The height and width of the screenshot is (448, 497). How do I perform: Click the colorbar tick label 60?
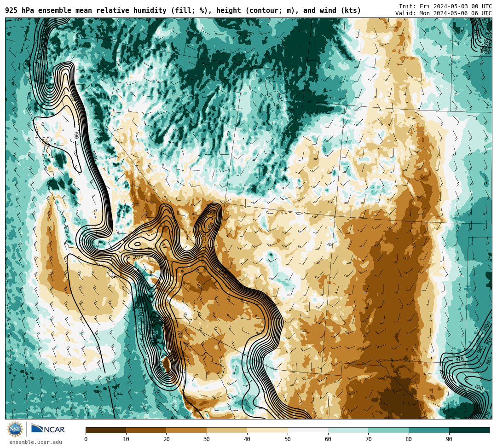(328, 439)
